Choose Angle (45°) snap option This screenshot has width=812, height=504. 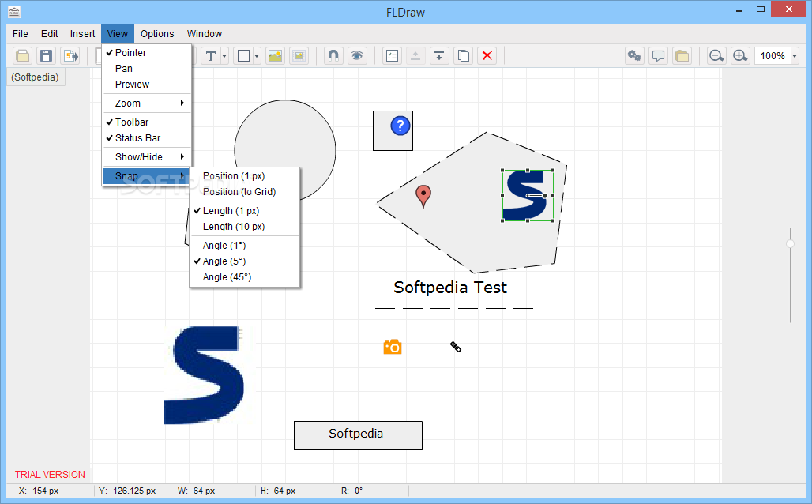pyautogui.click(x=245, y=277)
